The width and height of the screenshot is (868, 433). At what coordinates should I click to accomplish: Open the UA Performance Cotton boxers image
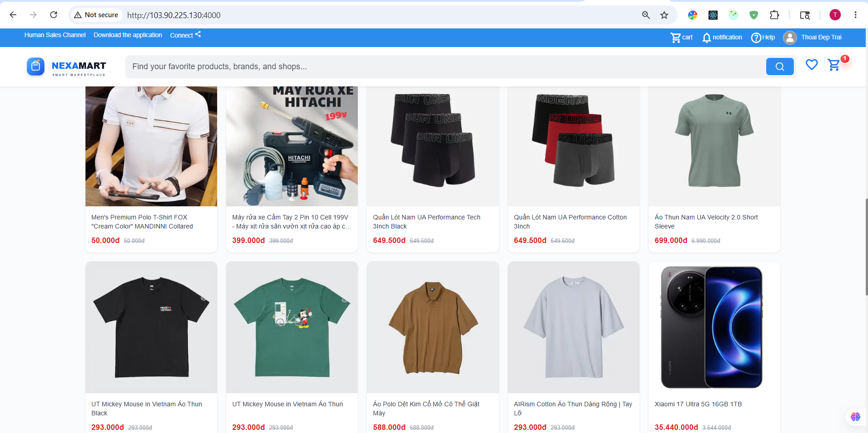tap(574, 146)
